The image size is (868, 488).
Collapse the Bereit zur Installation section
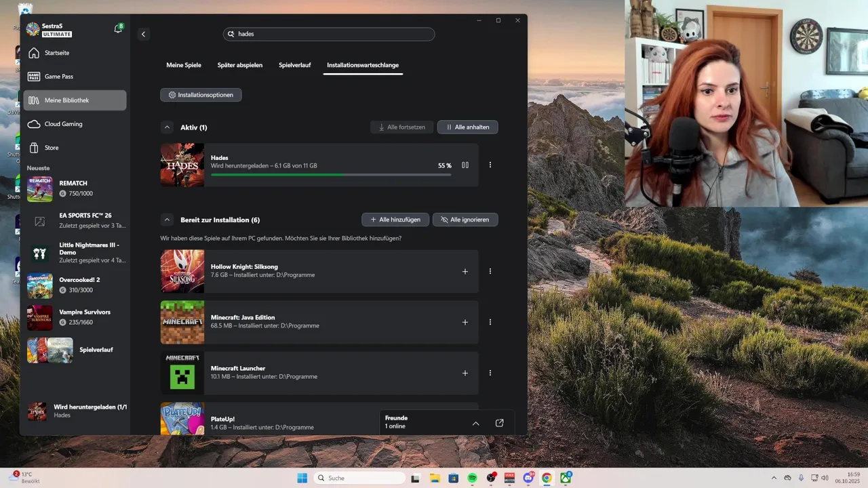point(167,220)
